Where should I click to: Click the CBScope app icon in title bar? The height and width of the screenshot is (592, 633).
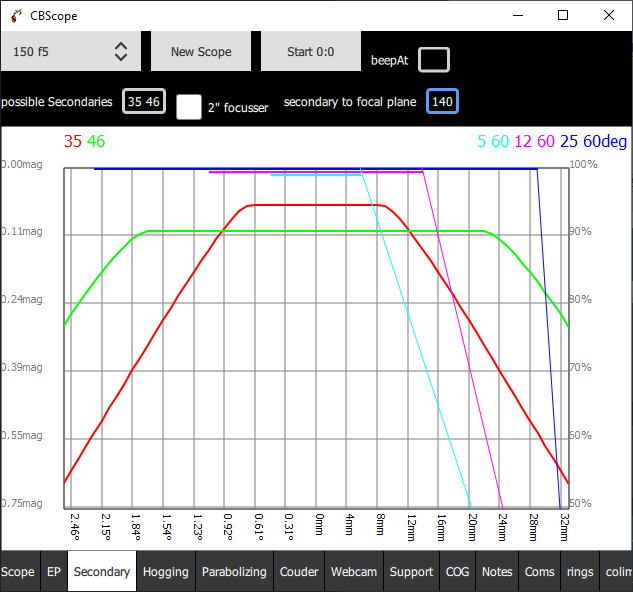click(x=16, y=16)
